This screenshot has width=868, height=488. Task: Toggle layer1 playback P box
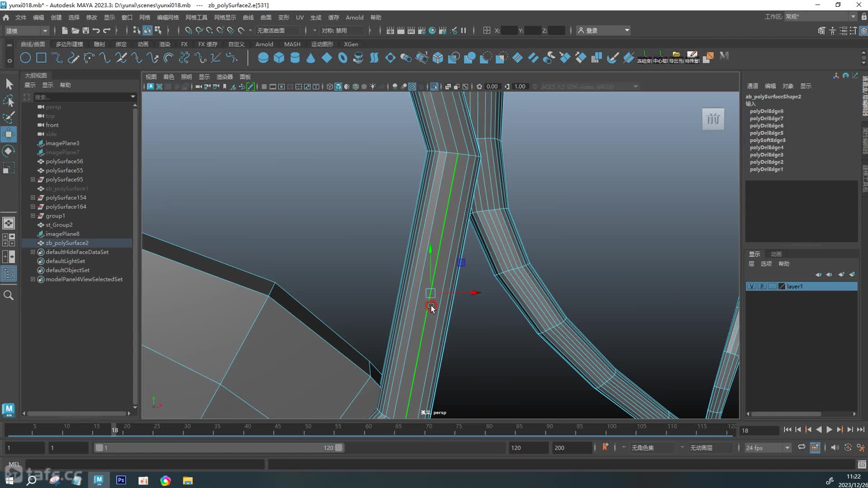pos(762,286)
